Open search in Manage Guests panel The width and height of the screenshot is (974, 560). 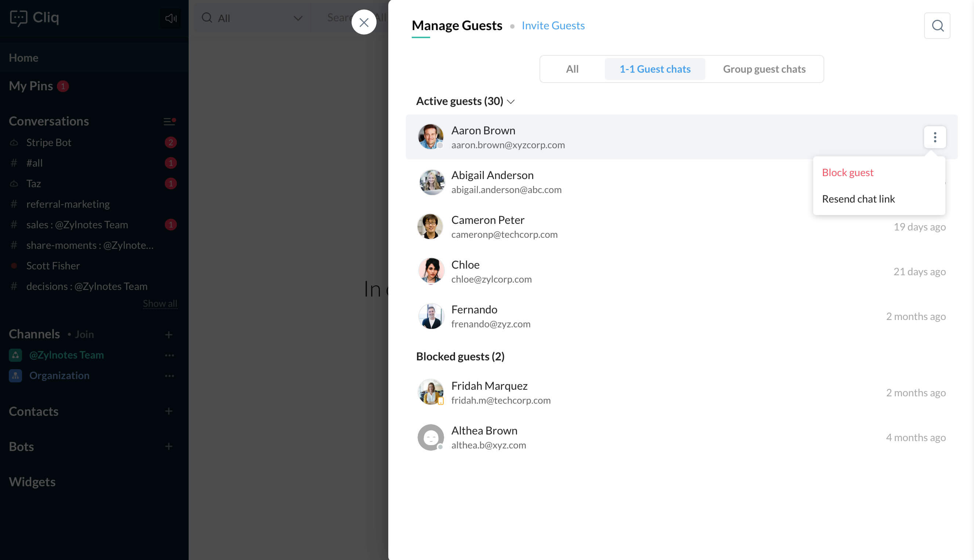coord(937,26)
